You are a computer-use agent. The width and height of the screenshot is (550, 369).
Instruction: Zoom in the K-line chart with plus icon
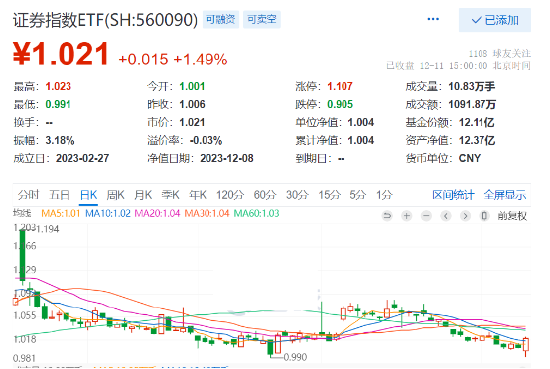click(x=407, y=215)
